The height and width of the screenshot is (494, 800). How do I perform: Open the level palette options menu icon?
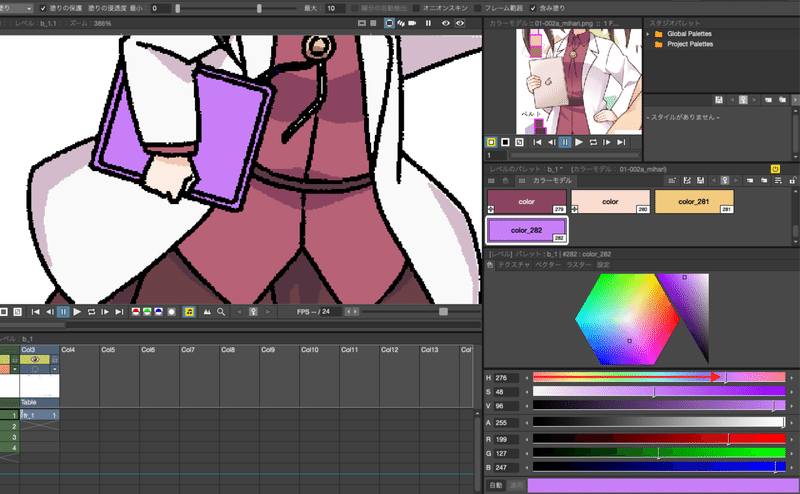coord(778,181)
